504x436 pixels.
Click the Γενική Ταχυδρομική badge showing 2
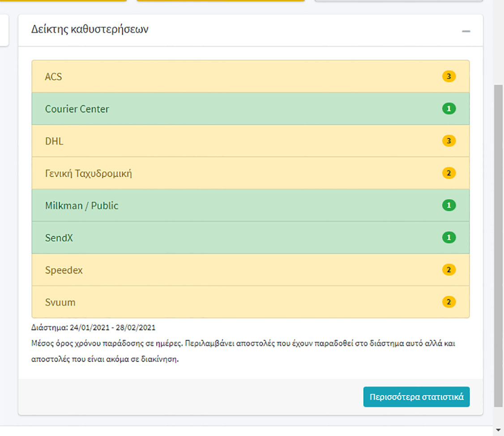(448, 173)
